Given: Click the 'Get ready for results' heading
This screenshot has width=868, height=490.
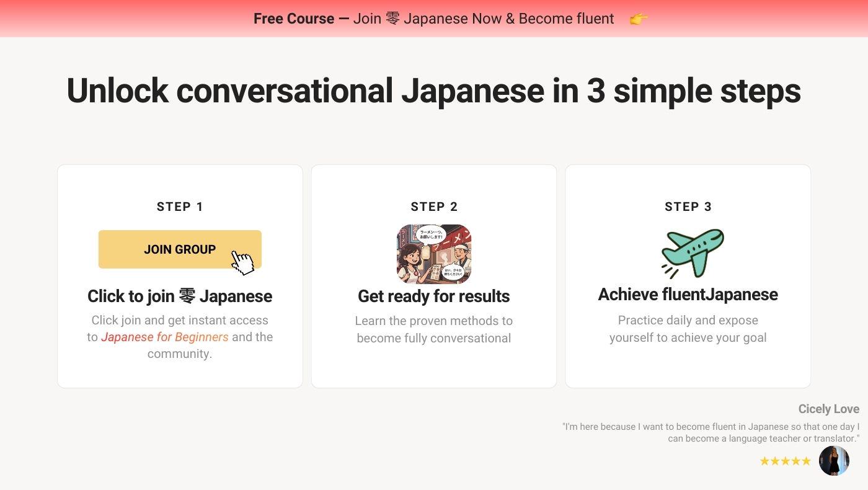Looking at the screenshot, I should (x=434, y=296).
